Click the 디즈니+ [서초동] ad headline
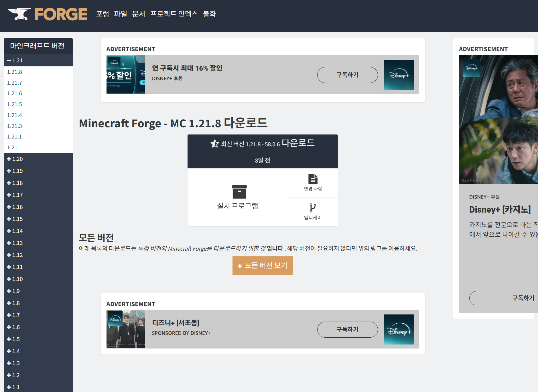This screenshot has height=392, width=538. pyautogui.click(x=176, y=323)
